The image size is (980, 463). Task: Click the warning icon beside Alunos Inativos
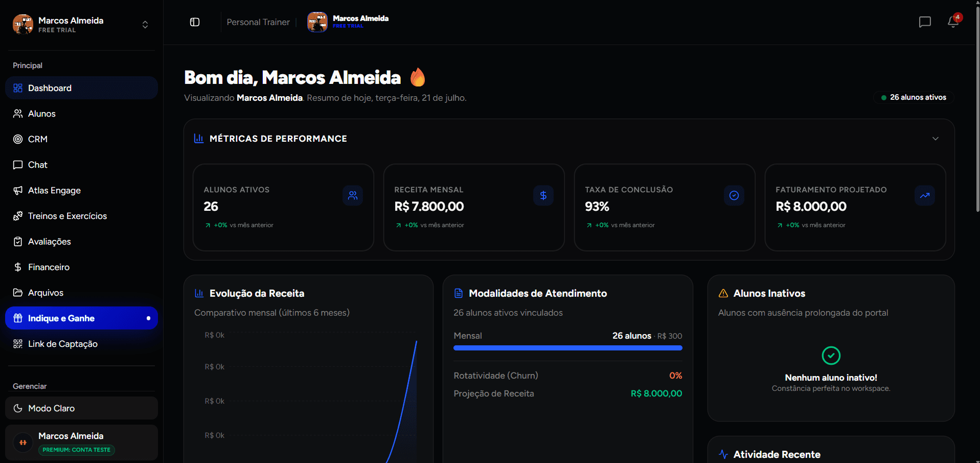coord(723,293)
